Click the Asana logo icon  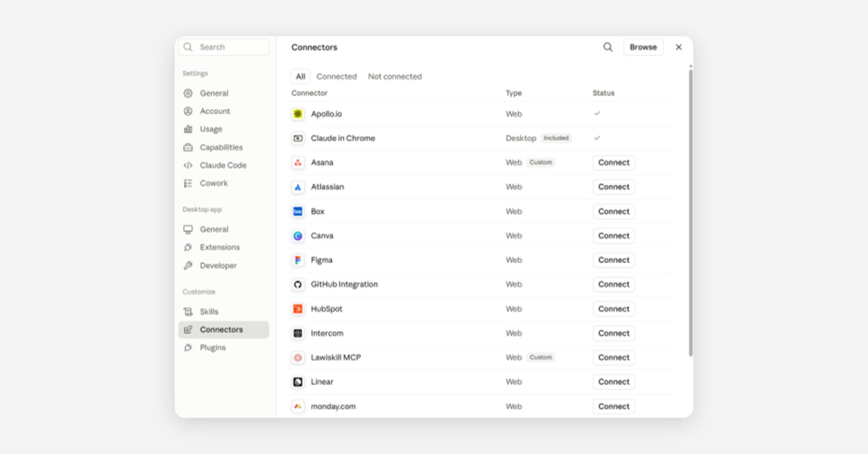(298, 163)
